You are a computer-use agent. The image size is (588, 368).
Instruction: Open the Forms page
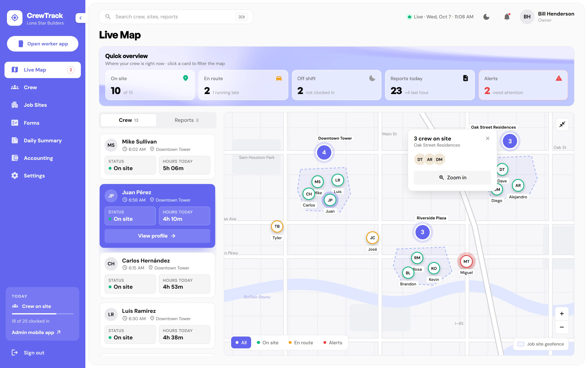(43, 123)
